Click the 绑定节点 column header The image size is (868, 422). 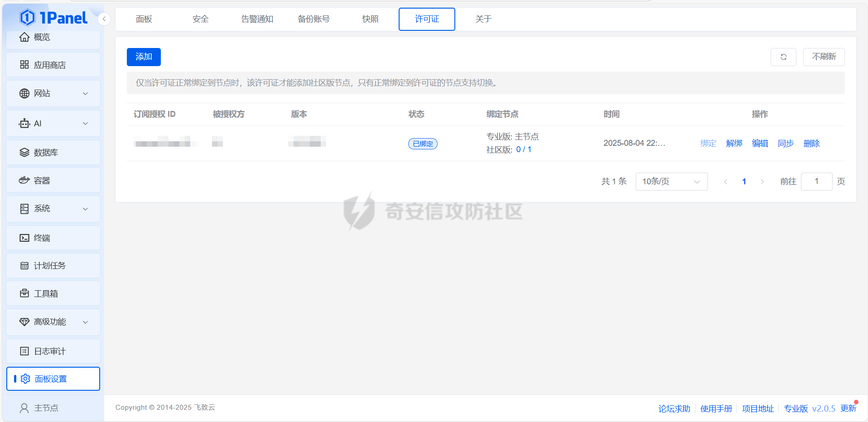tap(502, 114)
